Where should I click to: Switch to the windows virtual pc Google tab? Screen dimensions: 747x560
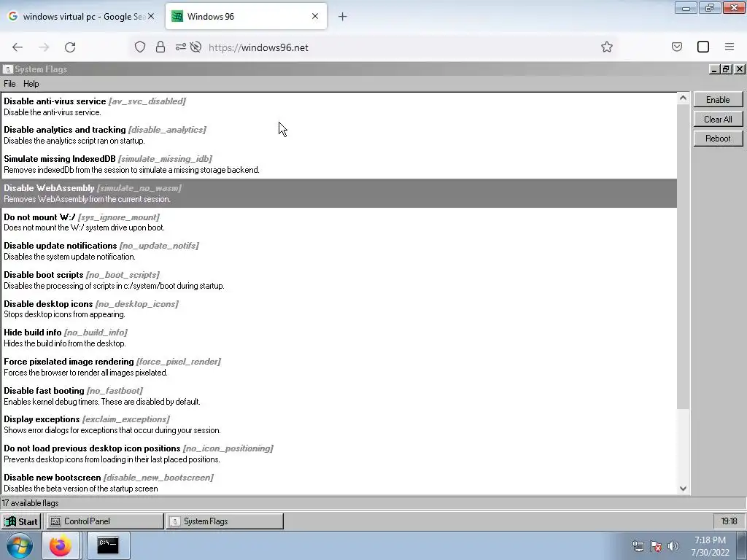coord(82,16)
